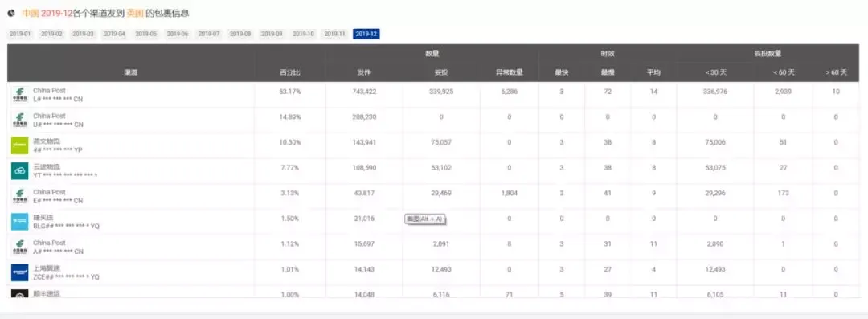Click the 截图(Alt + A) tooltip button
This screenshot has width=868, height=319.
click(425, 219)
